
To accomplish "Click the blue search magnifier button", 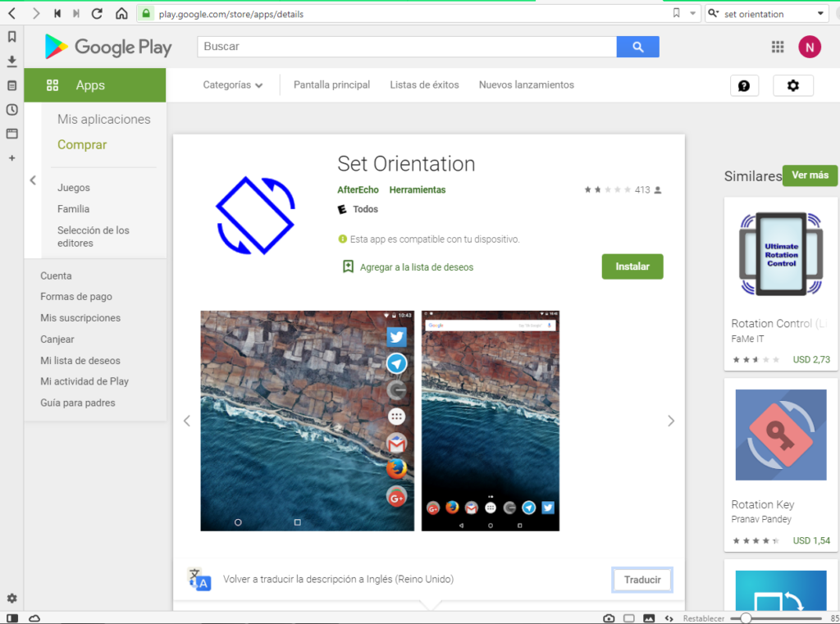I will (x=637, y=47).
